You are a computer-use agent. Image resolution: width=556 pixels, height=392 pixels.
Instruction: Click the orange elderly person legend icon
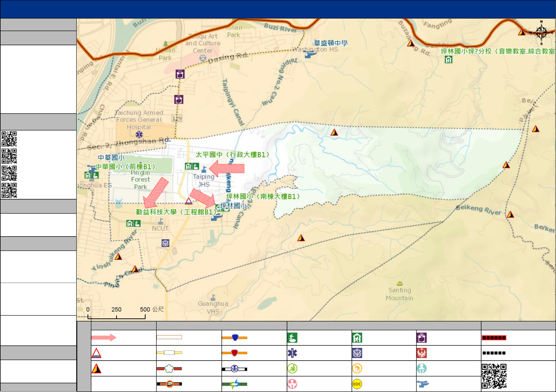357,369
